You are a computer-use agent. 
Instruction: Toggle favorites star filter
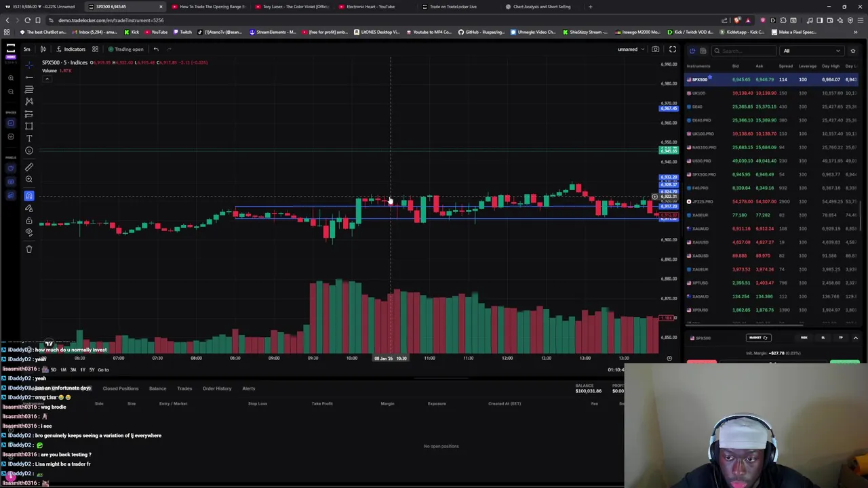pos(853,51)
